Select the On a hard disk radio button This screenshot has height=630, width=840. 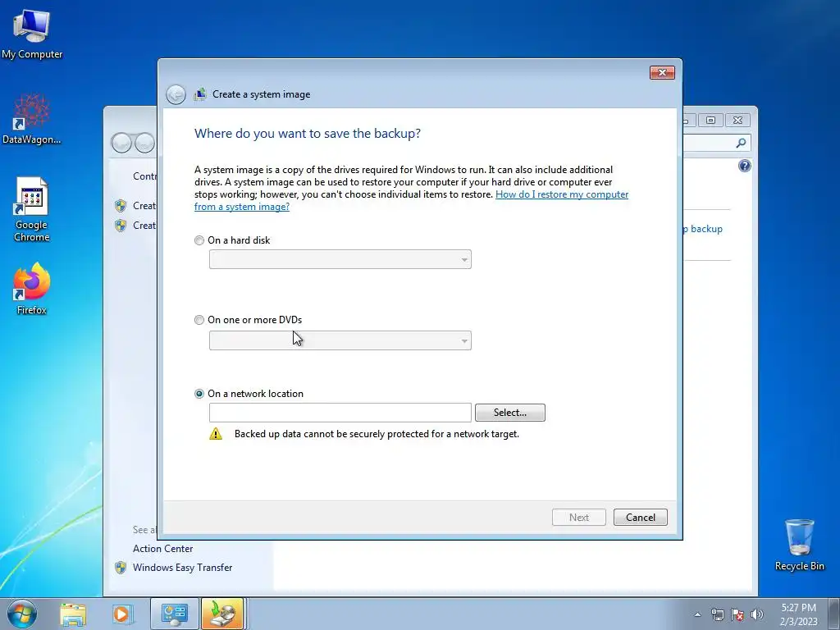(199, 240)
